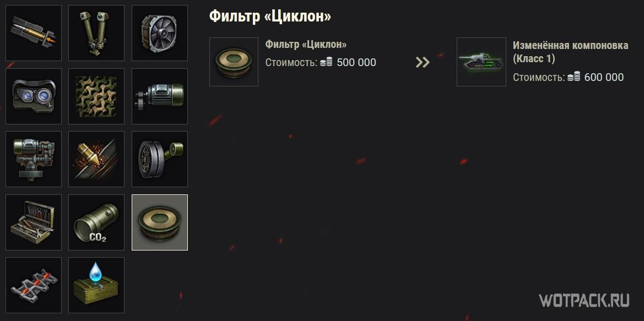Screen dimensions: 644x321
Task: Select the coated optics goggles icon
Action: click(x=33, y=96)
